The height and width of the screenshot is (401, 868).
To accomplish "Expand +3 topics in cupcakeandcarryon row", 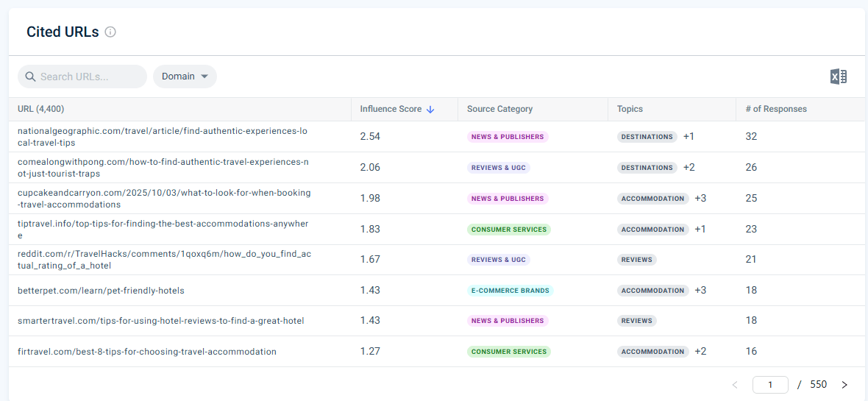I will coord(700,199).
